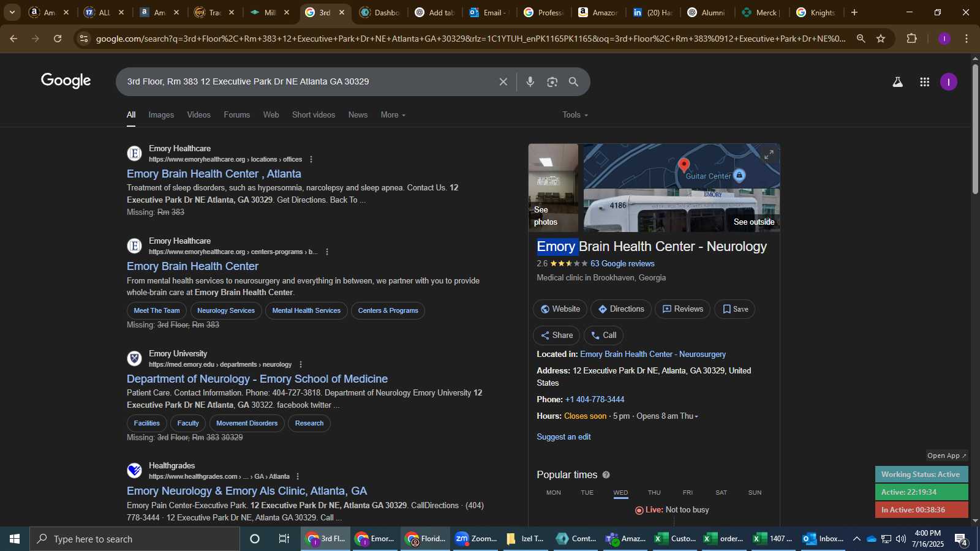
Task: Save the place with Save button
Action: click(735, 309)
